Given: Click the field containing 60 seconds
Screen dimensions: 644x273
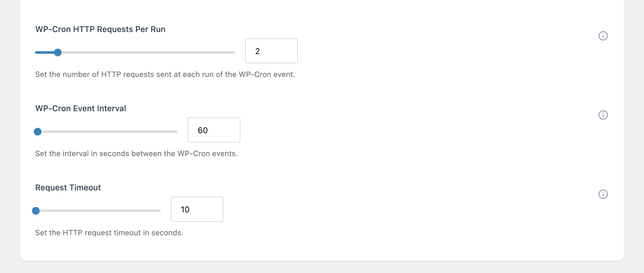Looking at the screenshot, I should [214, 130].
